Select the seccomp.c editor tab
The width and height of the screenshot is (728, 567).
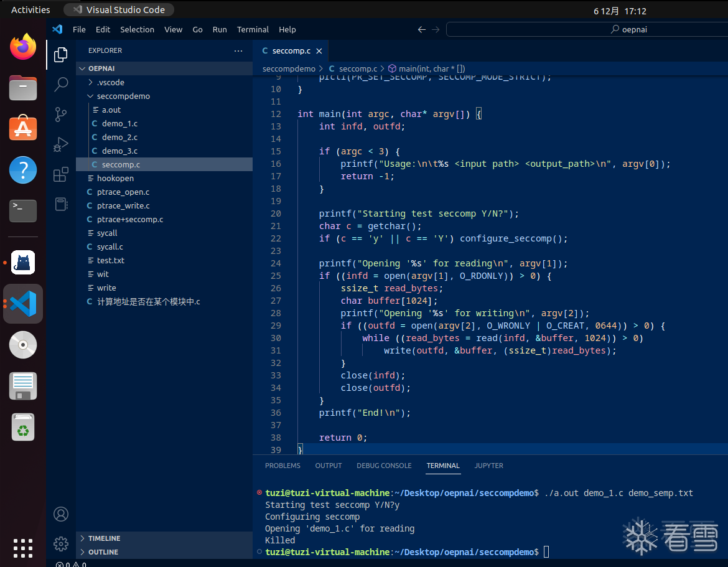tap(291, 50)
